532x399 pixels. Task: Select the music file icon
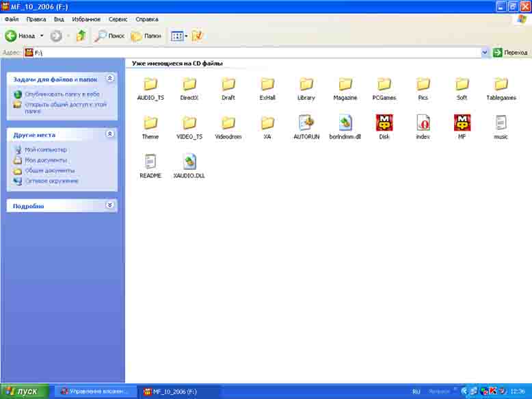pyautogui.click(x=501, y=123)
